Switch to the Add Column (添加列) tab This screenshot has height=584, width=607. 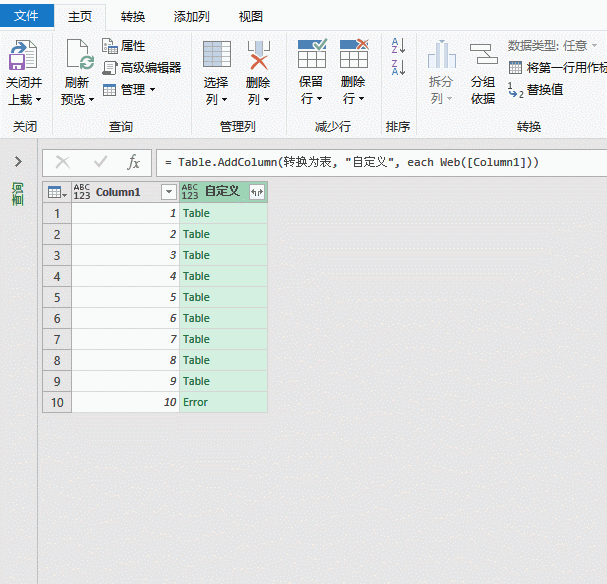pyautogui.click(x=192, y=17)
